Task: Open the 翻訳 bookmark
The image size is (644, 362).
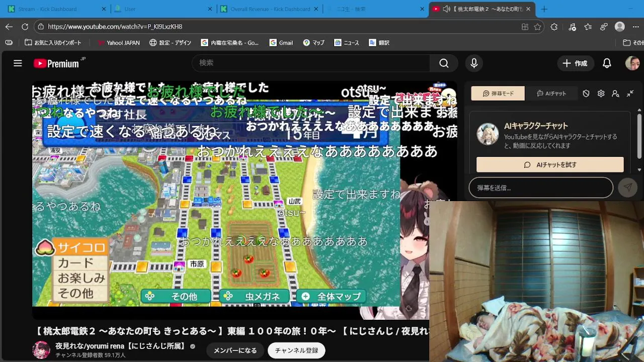Action: coord(379,43)
